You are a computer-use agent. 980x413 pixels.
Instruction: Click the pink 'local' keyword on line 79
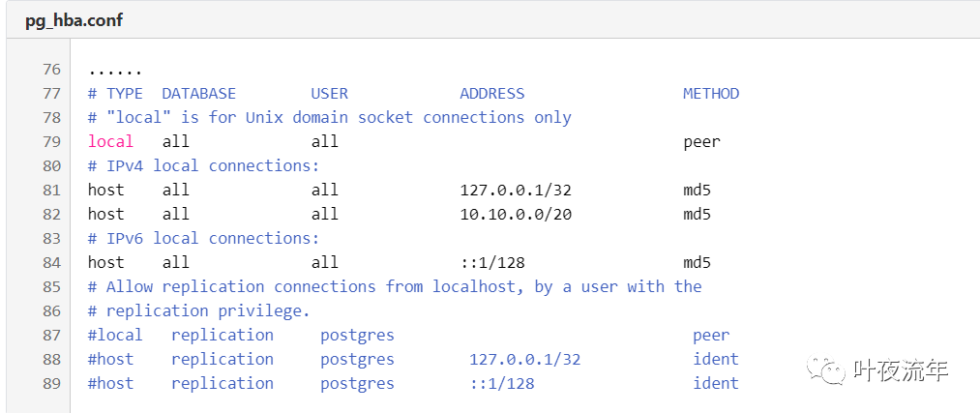pos(110,142)
